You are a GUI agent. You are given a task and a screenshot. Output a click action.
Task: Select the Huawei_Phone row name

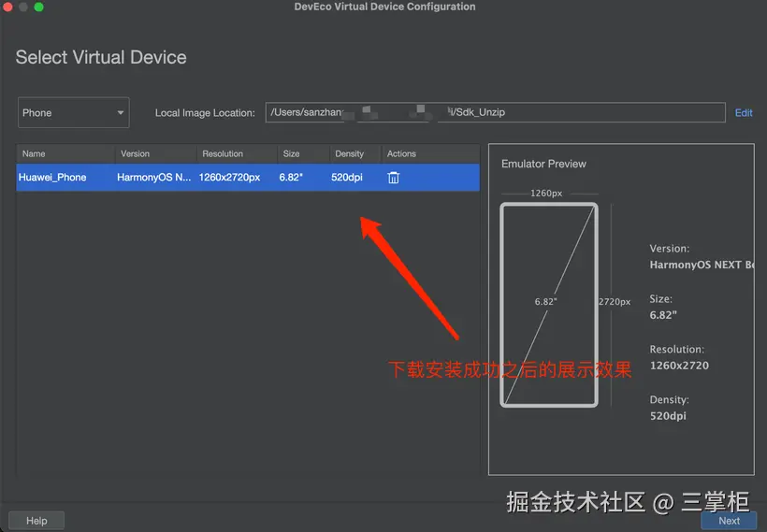(x=52, y=178)
